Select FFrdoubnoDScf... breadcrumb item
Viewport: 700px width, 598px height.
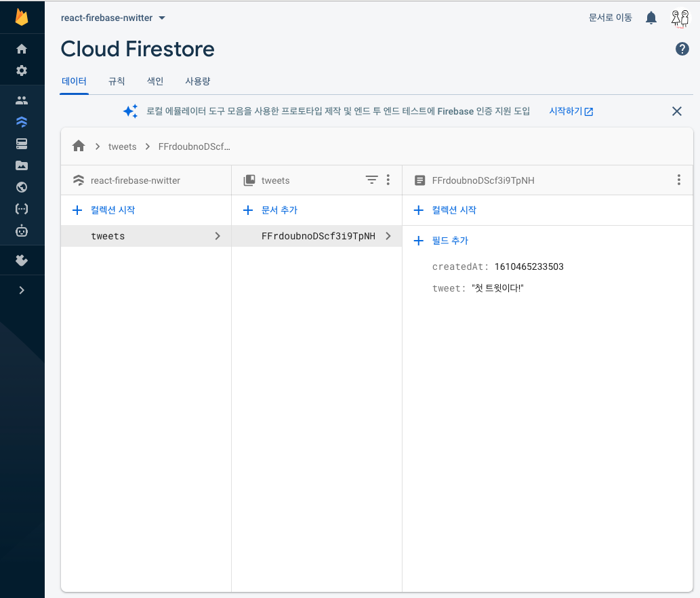click(194, 146)
